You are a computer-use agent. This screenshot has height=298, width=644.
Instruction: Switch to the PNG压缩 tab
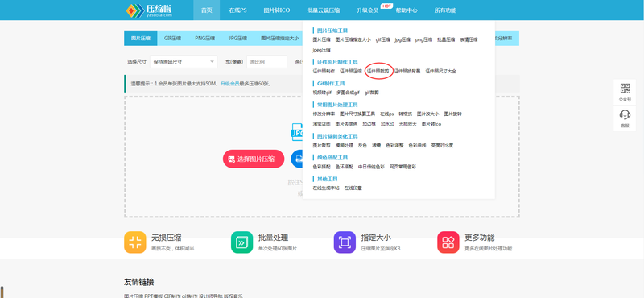[x=205, y=38]
